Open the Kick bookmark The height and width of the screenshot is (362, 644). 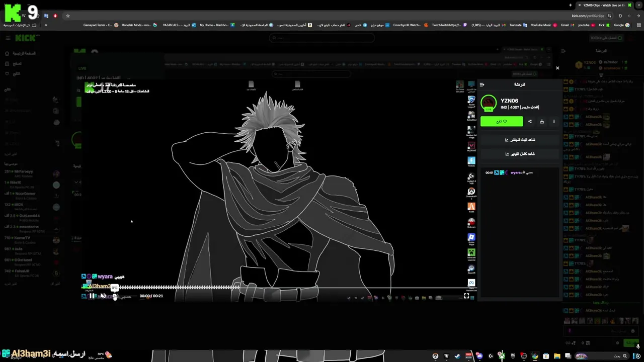pyautogui.click(x=604, y=25)
